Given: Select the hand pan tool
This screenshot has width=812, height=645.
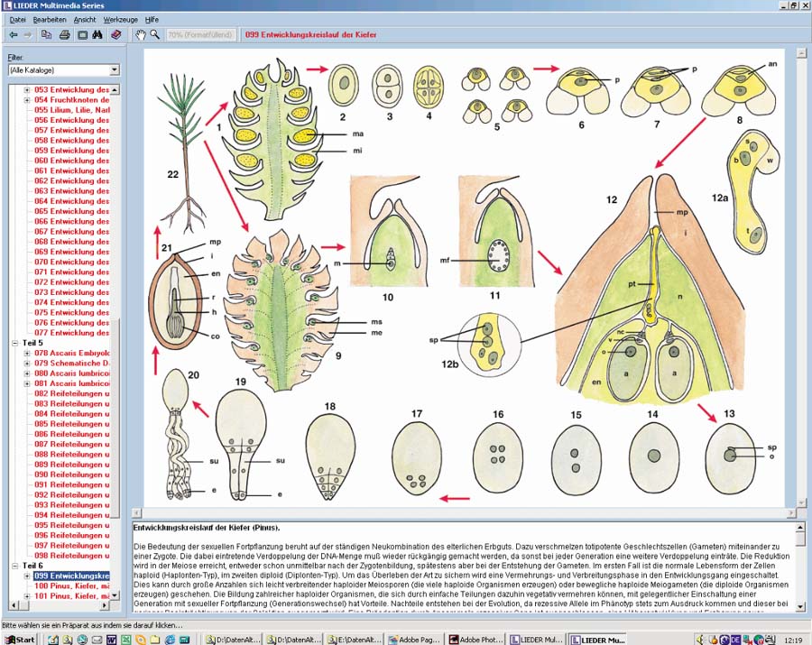Looking at the screenshot, I should coord(140,34).
